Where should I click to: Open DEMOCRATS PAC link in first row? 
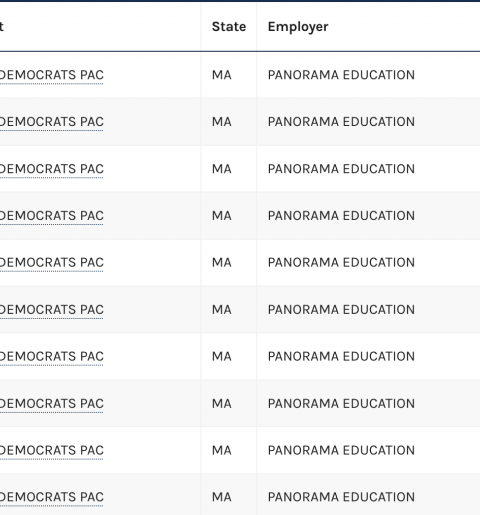pos(52,75)
